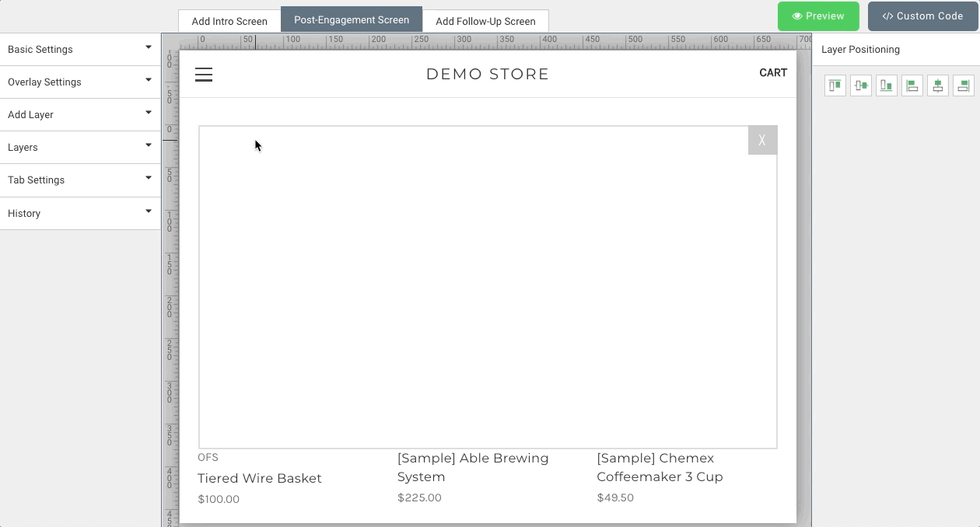Close the overlay with the X button
980x527 pixels.
pos(762,141)
